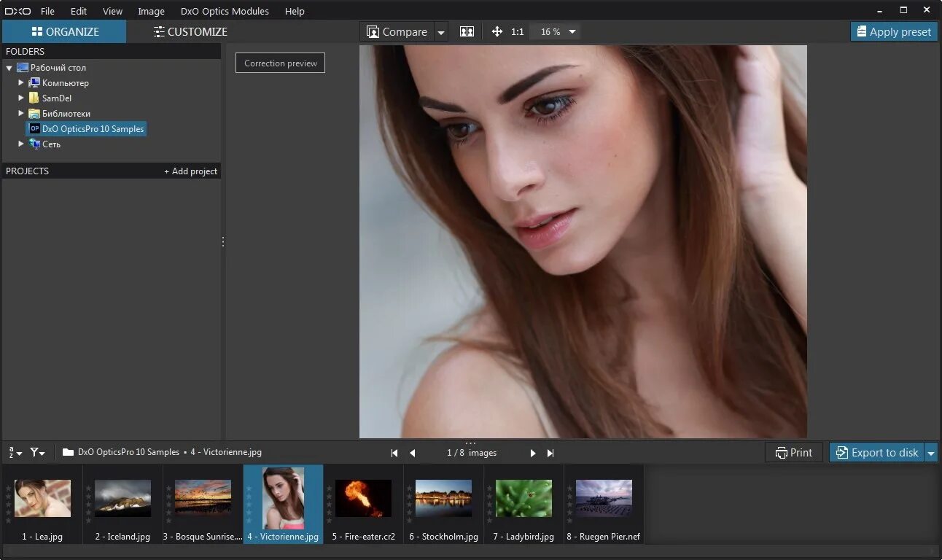The height and width of the screenshot is (560, 942).
Task: Open the View menu
Action: click(112, 11)
